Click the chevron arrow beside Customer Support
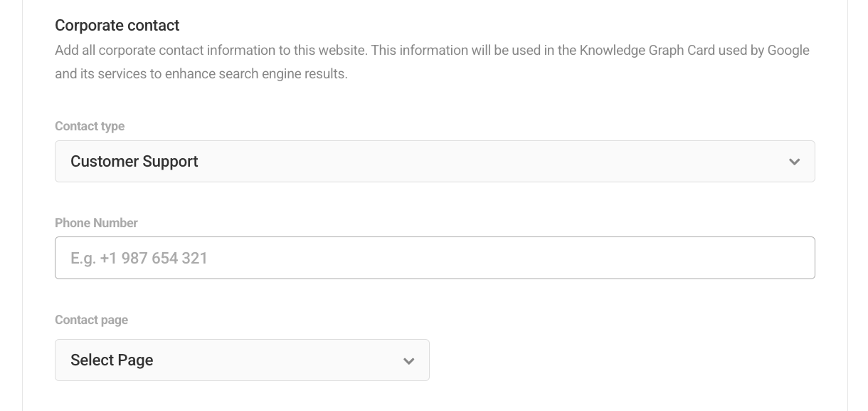This screenshot has height=411, width=868. (x=794, y=162)
